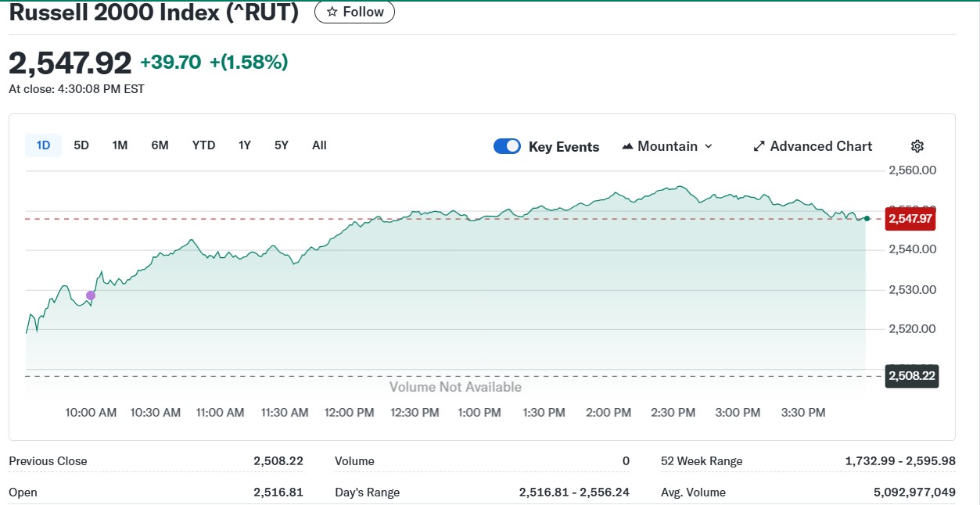Click the star icon in Follow button
980x505 pixels.
click(332, 12)
